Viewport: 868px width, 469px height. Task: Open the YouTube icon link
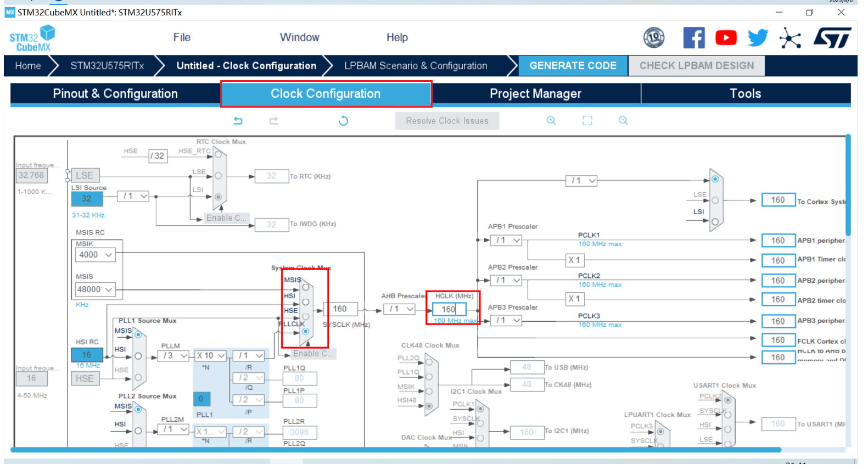726,38
